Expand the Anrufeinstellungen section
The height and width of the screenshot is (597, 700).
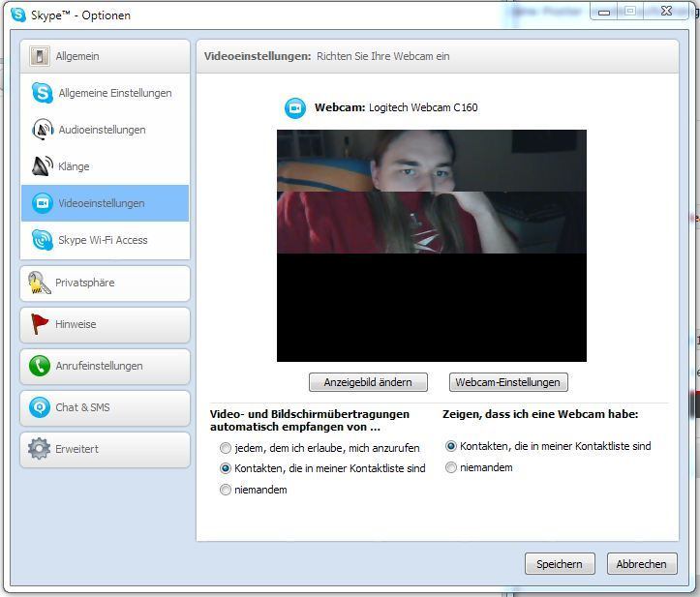click(x=105, y=366)
